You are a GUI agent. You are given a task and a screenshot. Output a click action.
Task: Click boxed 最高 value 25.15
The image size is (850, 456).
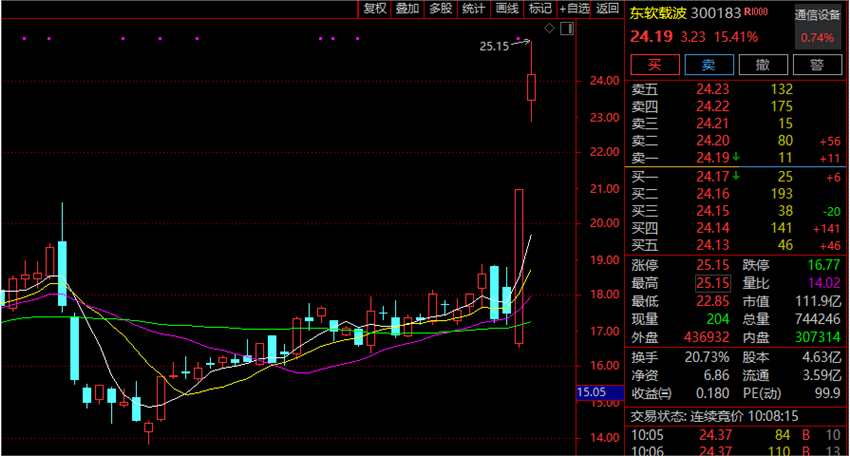click(x=712, y=283)
